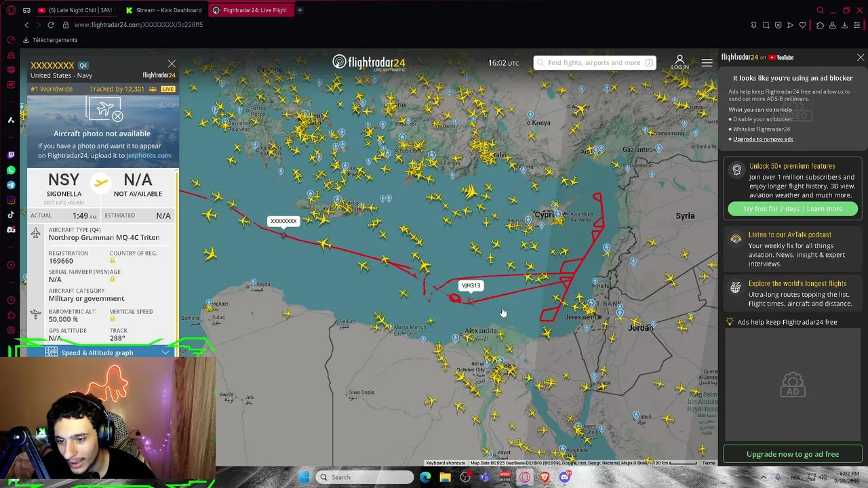The image size is (868, 488).
Task: Click the Find flights search field
Action: coord(594,62)
